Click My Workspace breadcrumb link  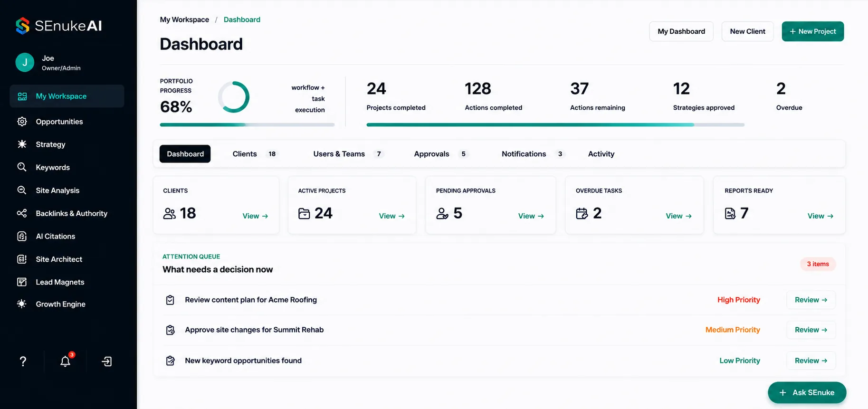click(x=184, y=19)
